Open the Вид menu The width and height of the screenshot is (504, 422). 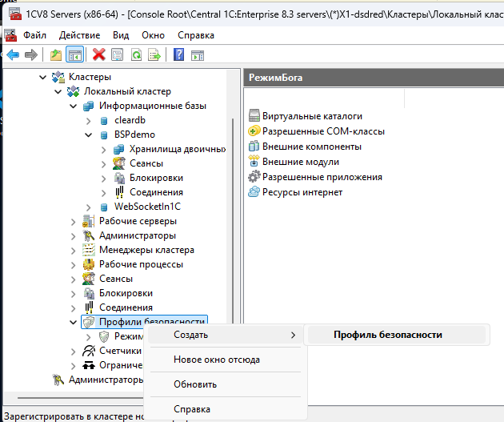tap(121, 35)
